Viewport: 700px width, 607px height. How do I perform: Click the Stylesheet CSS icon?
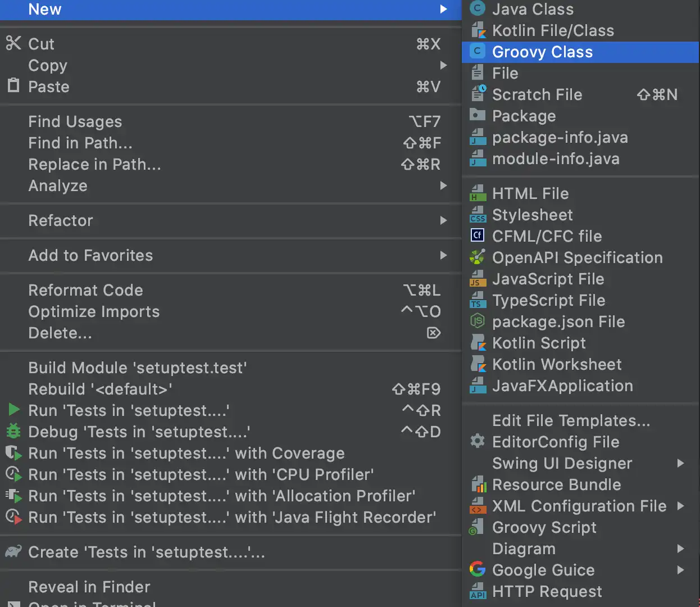click(478, 215)
